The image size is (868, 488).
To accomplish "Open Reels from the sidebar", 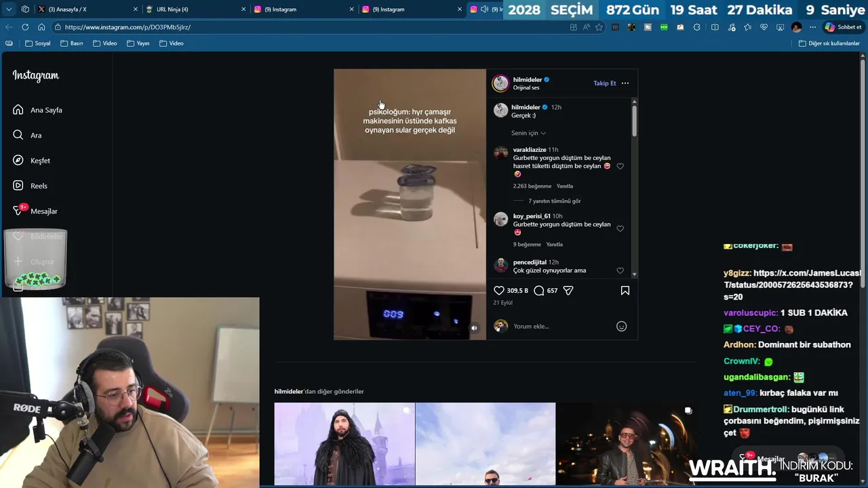I will 30,186.
